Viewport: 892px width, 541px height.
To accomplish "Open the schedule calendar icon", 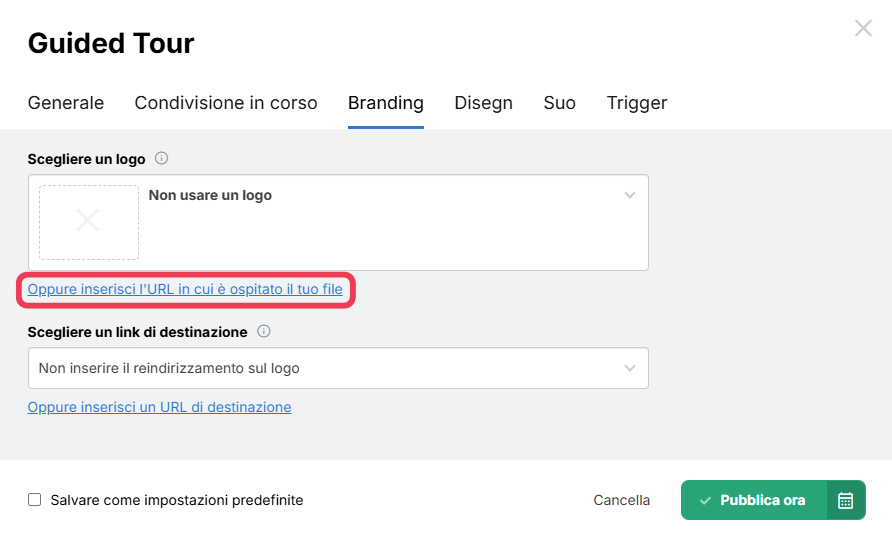I will (845, 500).
